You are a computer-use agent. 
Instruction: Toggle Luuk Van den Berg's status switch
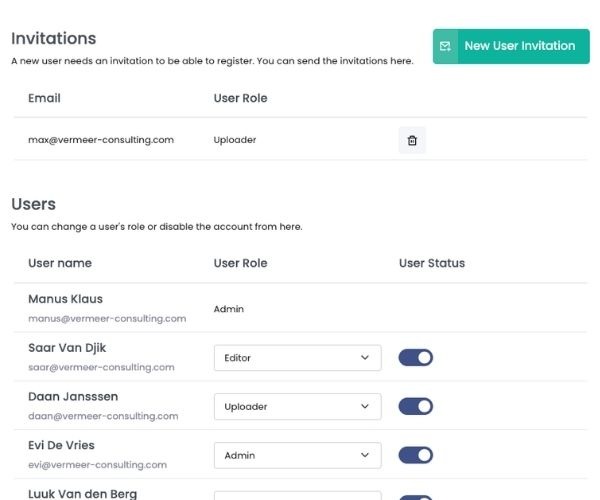pos(416,497)
